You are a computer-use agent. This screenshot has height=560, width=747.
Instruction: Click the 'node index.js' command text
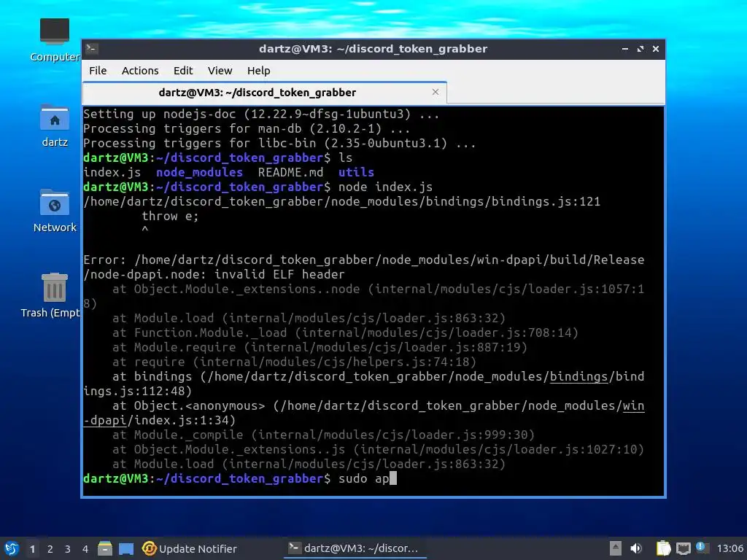click(x=385, y=187)
